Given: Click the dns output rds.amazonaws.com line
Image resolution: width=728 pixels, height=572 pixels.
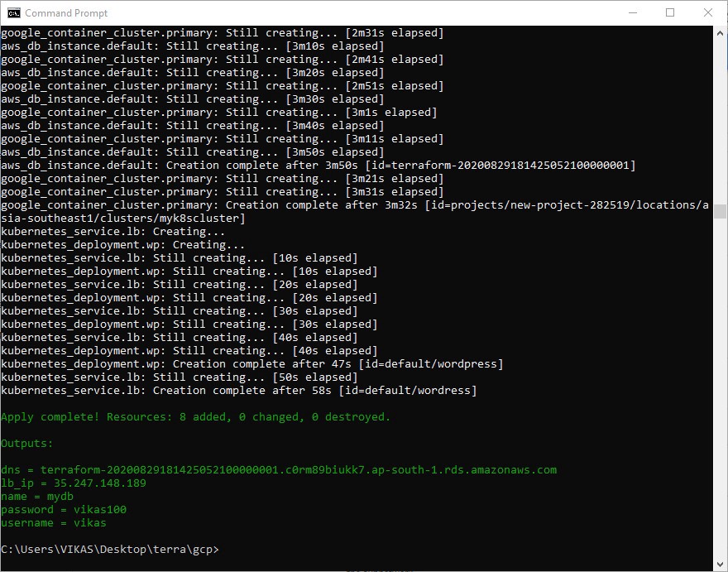Looking at the screenshot, I should (x=279, y=470).
